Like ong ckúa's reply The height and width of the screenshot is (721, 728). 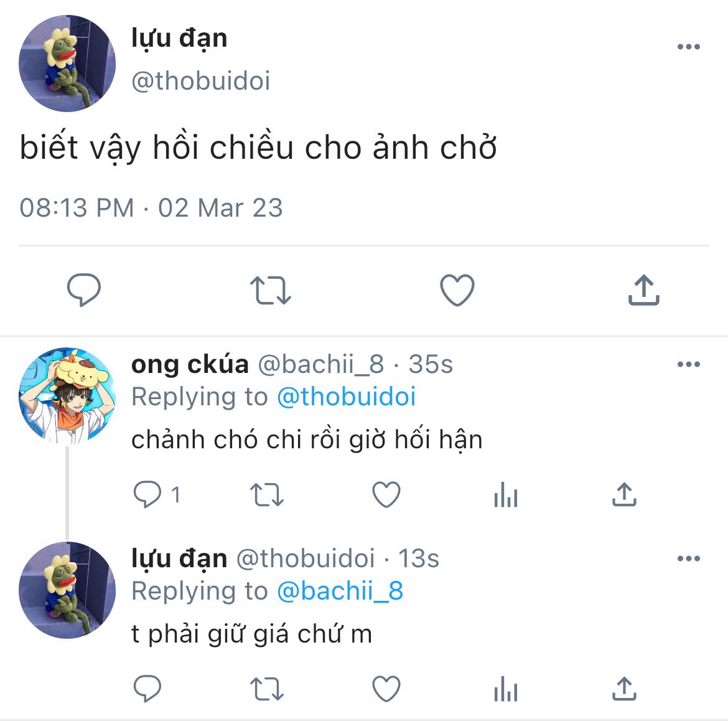[x=386, y=494]
